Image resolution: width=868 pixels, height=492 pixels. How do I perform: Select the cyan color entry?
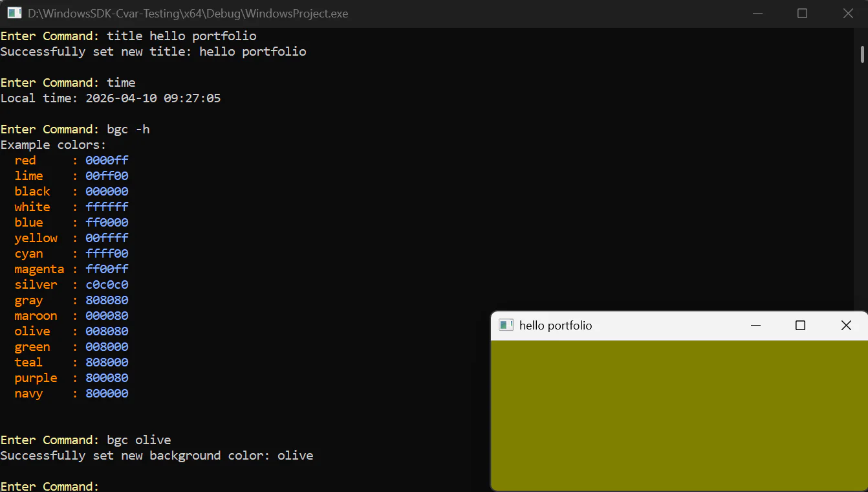(x=28, y=253)
